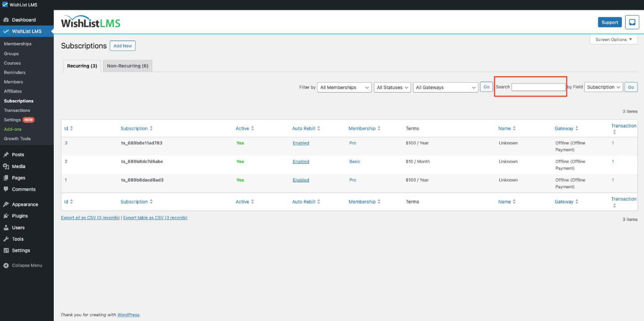Open the by Field Subscription dropdown

point(603,87)
